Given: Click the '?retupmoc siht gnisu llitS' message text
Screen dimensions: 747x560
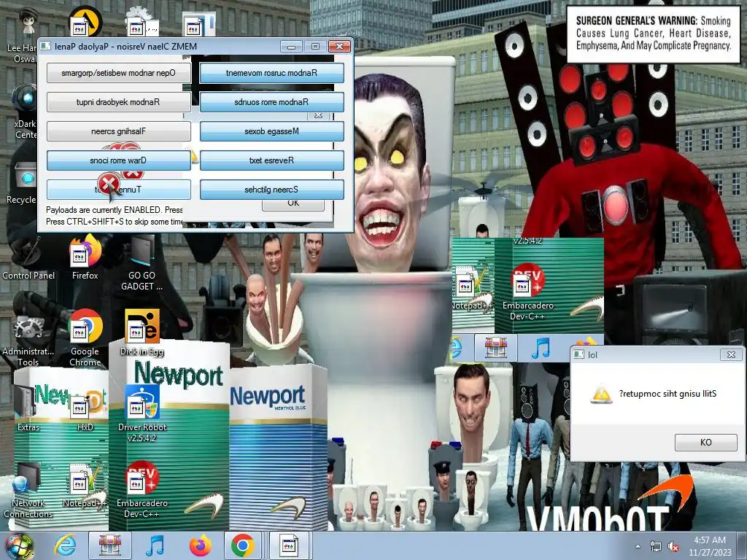Looking at the screenshot, I should (667, 394).
